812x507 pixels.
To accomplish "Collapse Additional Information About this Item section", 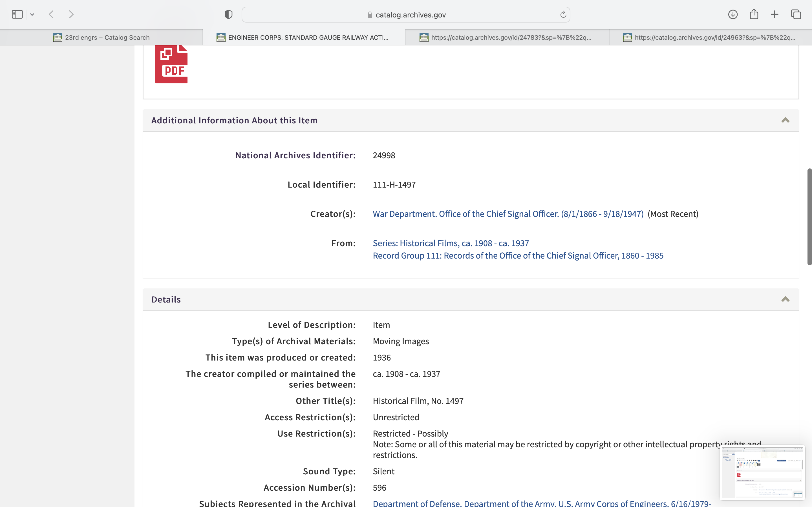I will 785,120.
